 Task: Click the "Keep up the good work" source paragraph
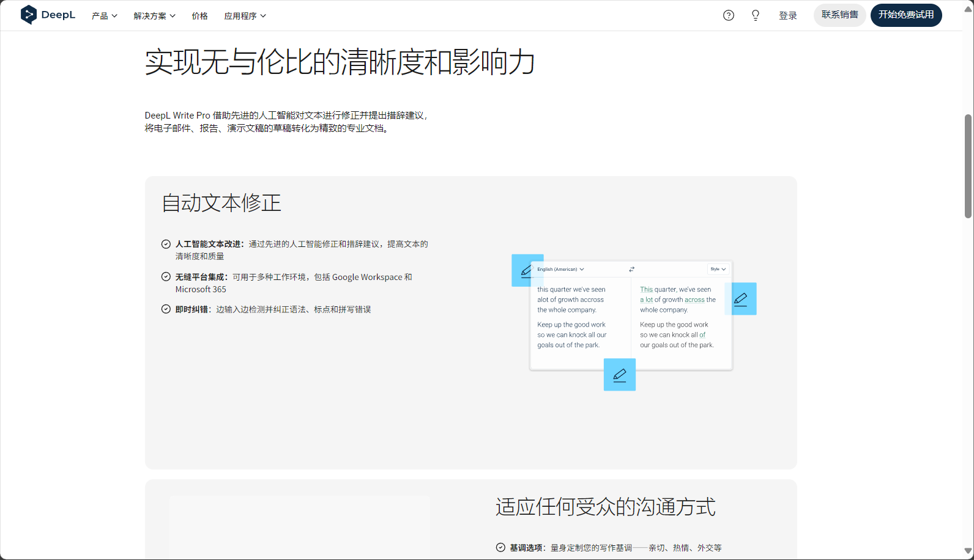[572, 335]
